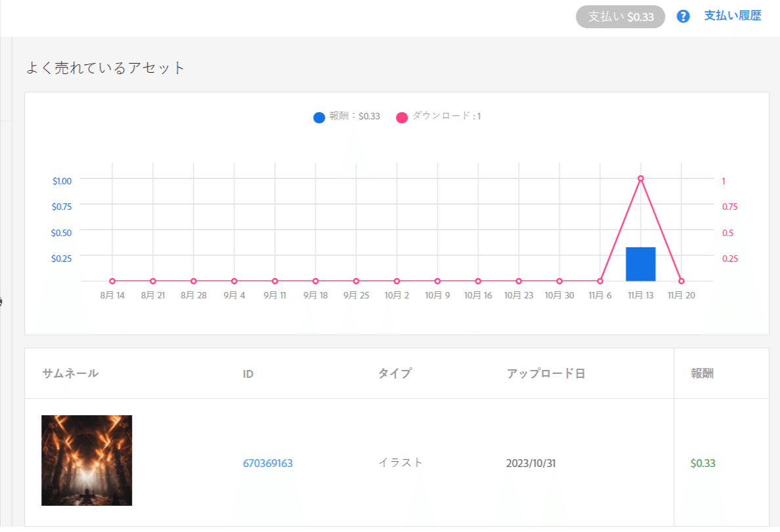Click the タイプ column header
This screenshot has width=780, height=532.
point(394,373)
